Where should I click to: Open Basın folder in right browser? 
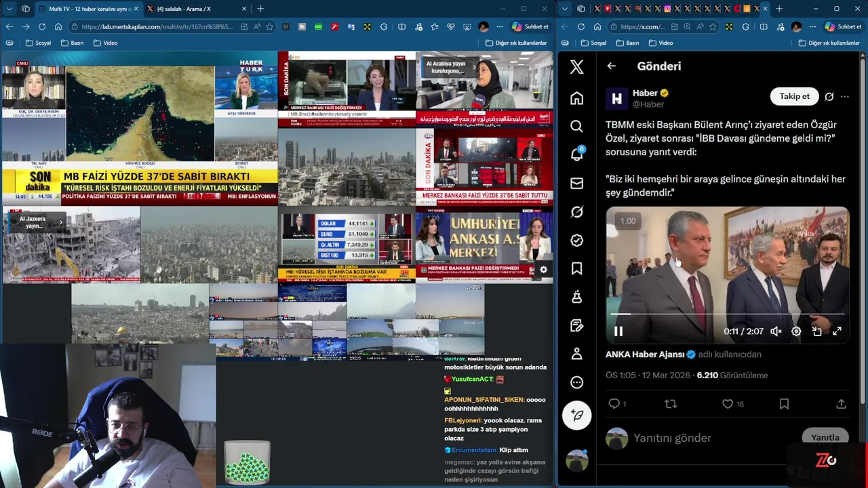tap(627, 43)
